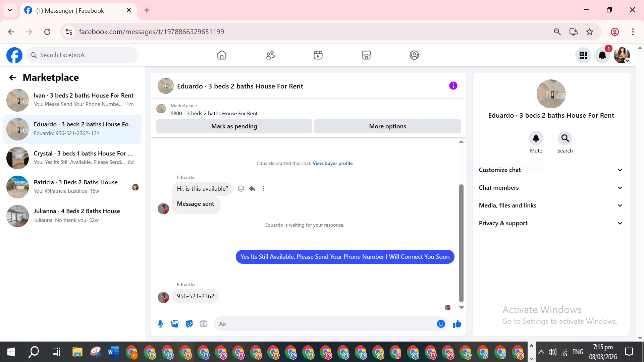Expand Customize chat section
The height and width of the screenshot is (362, 644).
[x=551, y=170]
